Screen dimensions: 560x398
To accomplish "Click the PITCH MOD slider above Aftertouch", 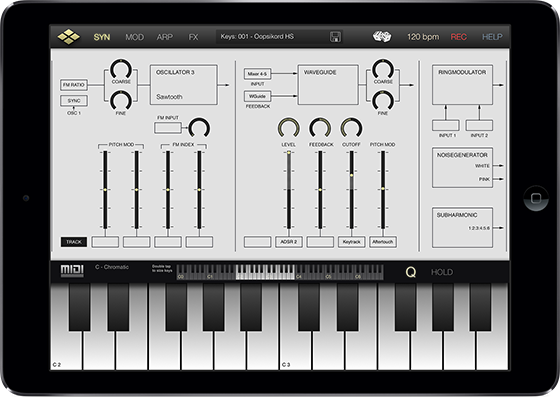I will 383,190.
